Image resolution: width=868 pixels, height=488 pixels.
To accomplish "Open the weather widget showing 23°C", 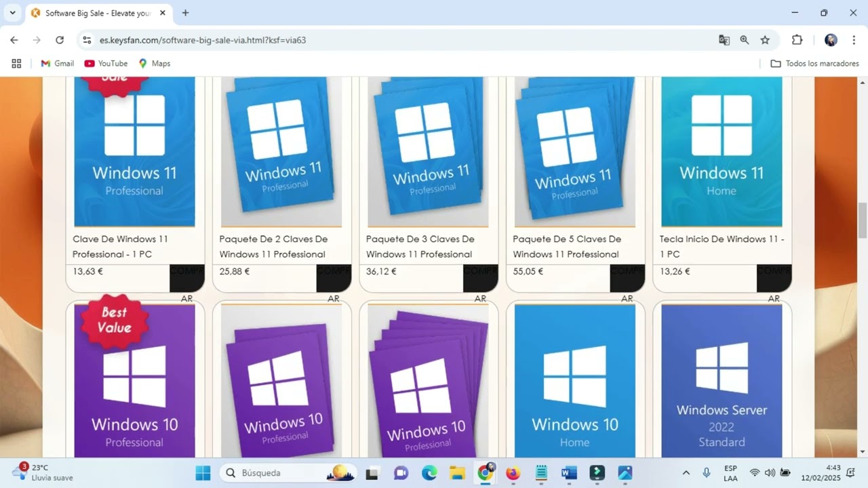I will coord(42,472).
